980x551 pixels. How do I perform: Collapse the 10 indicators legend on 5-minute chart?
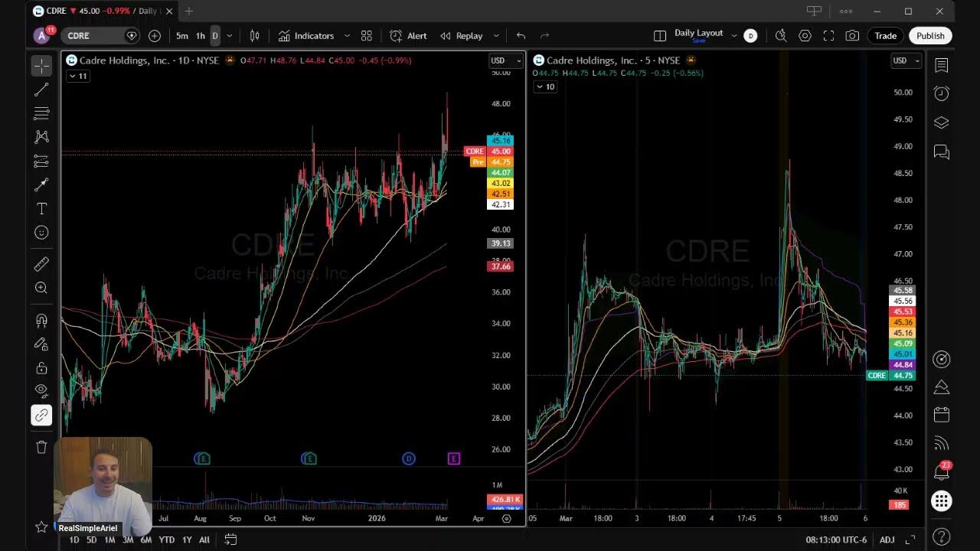click(545, 86)
